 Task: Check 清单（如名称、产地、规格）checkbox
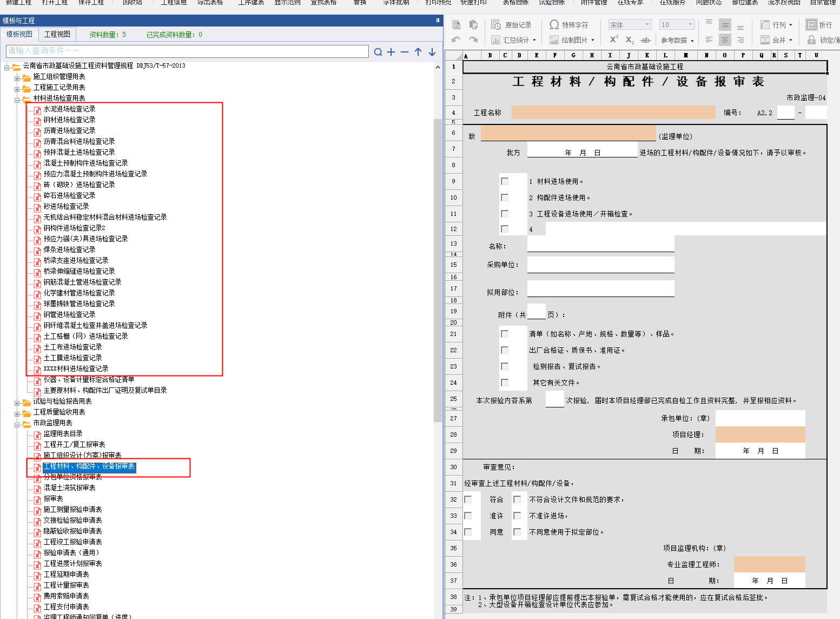coord(505,334)
